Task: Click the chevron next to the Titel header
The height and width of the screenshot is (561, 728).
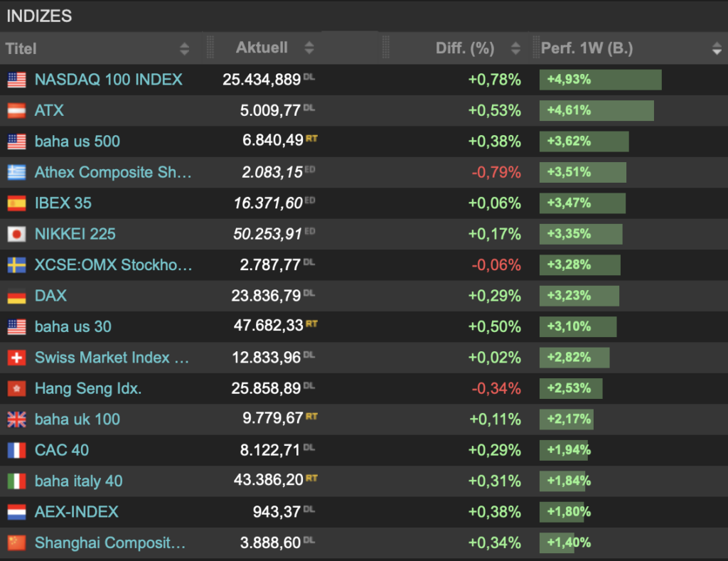Action: point(184,48)
